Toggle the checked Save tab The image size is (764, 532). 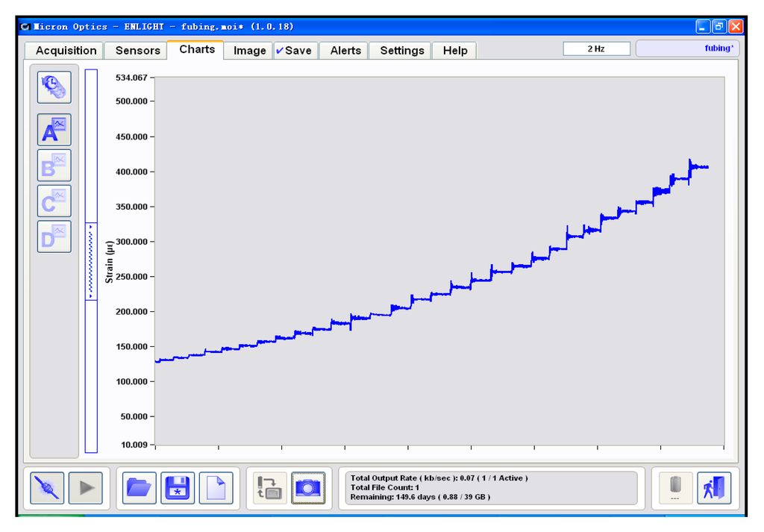pyautogui.click(x=294, y=51)
